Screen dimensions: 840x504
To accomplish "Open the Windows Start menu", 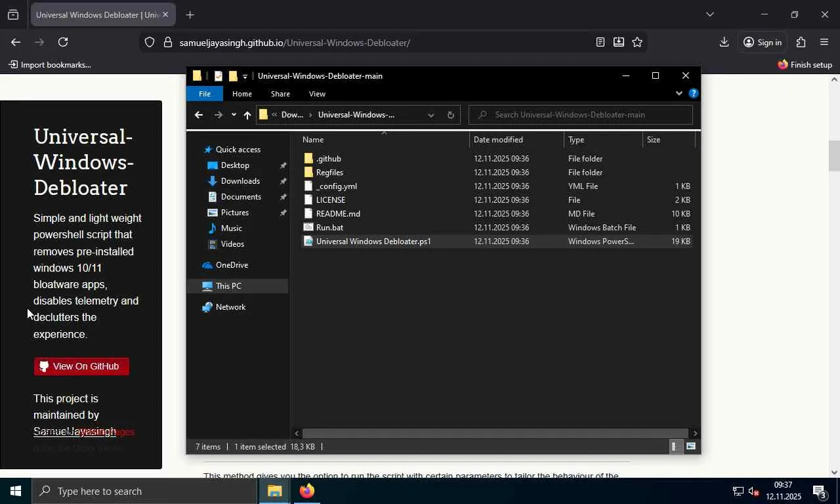I will coord(16,491).
